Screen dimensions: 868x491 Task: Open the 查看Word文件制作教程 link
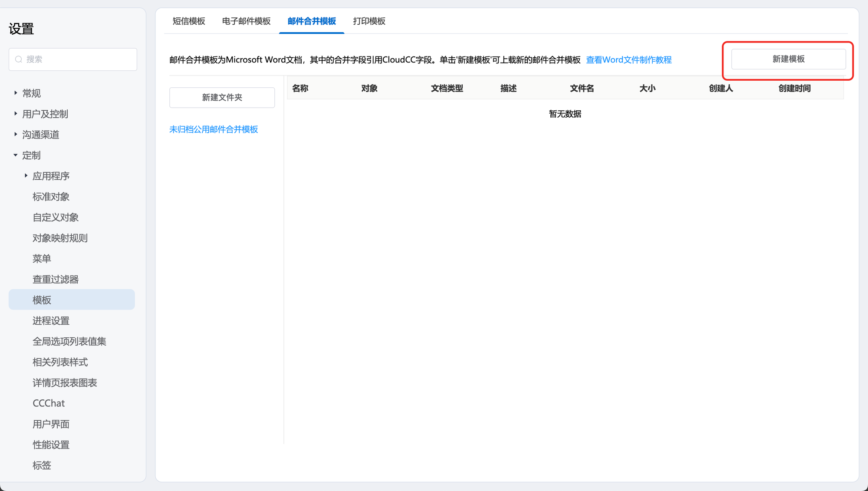628,60
